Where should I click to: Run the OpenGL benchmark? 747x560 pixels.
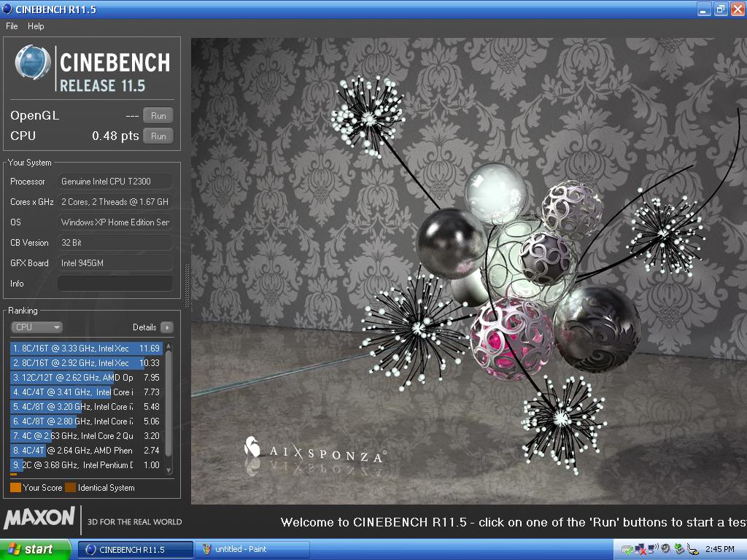coord(158,116)
